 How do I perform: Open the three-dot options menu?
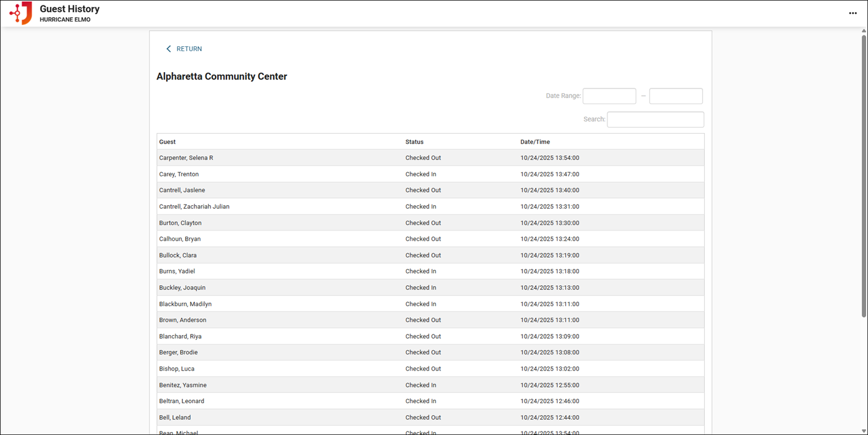click(852, 13)
